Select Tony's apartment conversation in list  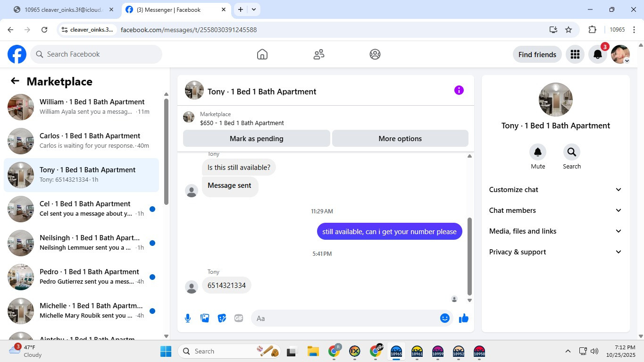click(x=81, y=175)
